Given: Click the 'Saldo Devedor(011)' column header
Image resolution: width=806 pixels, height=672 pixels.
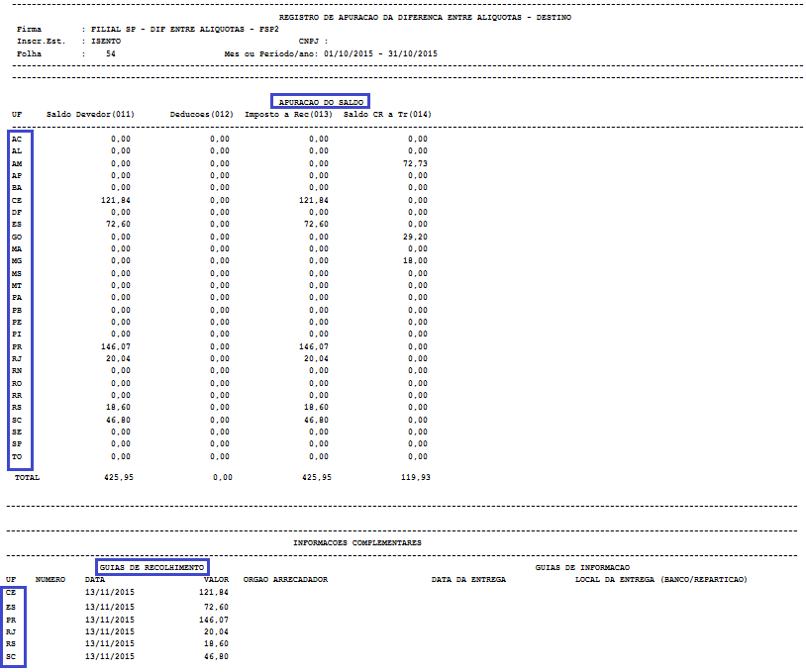Looking at the screenshot, I should coord(90,114).
